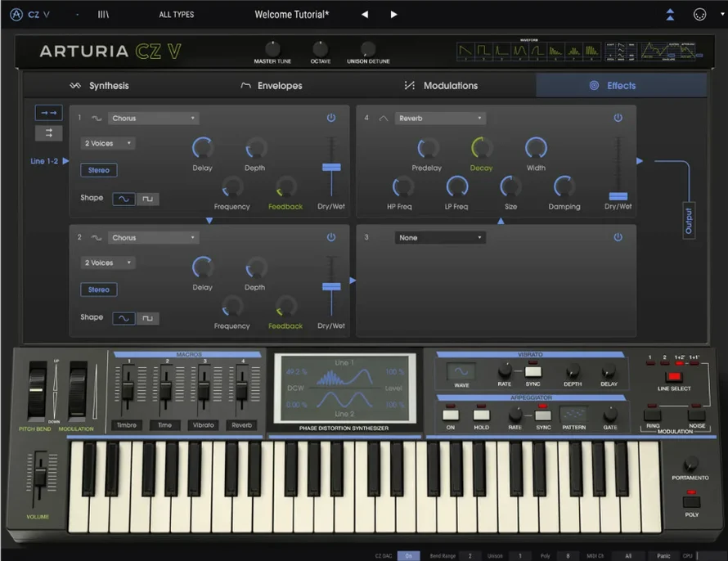Open the slot 2 Chorus effect type dropdown
This screenshot has width=728, height=561.
(x=153, y=238)
